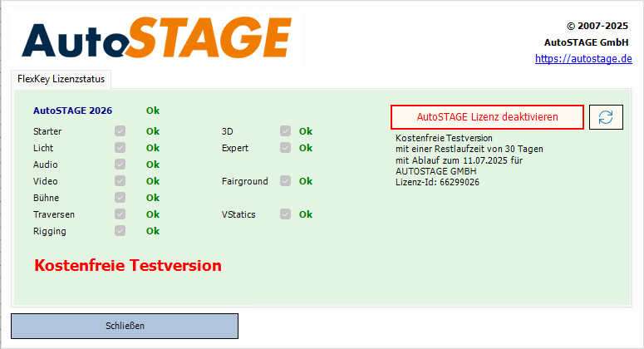This screenshot has width=644, height=349.
Task: Toggle the Starter module checkbox
Action: 120,131
